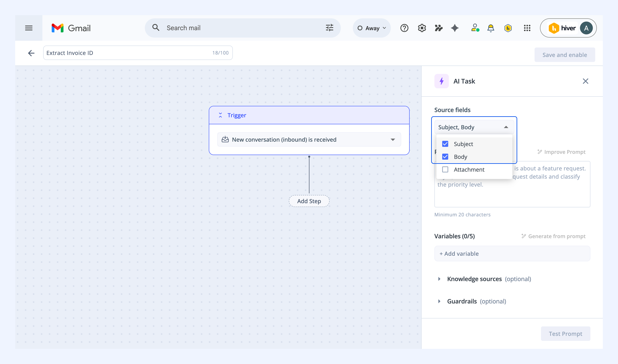Edit the Extract Invoice ID name field
Viewport: 618px width, 364px height.
(x=138, y=53)
